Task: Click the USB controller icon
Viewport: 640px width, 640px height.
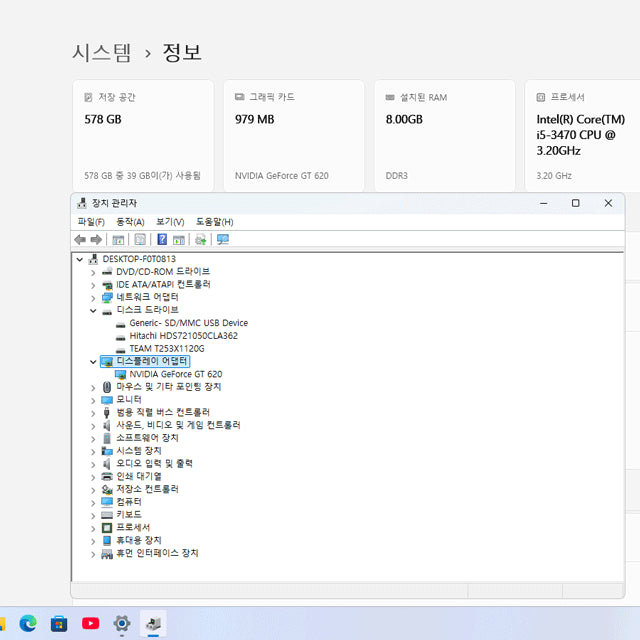Action: click(107, 413)
